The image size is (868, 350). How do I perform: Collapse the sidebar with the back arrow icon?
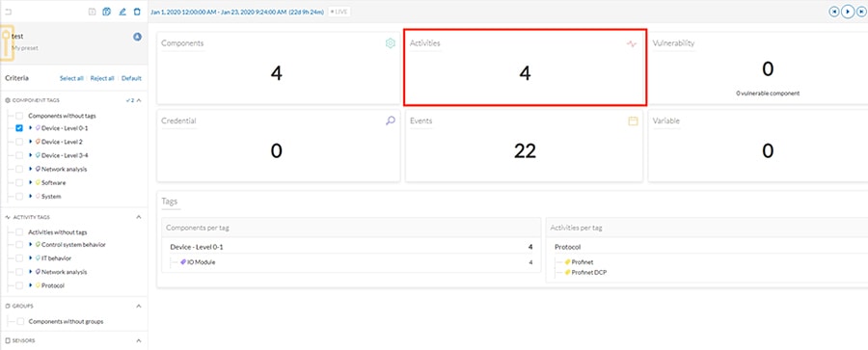9,11
